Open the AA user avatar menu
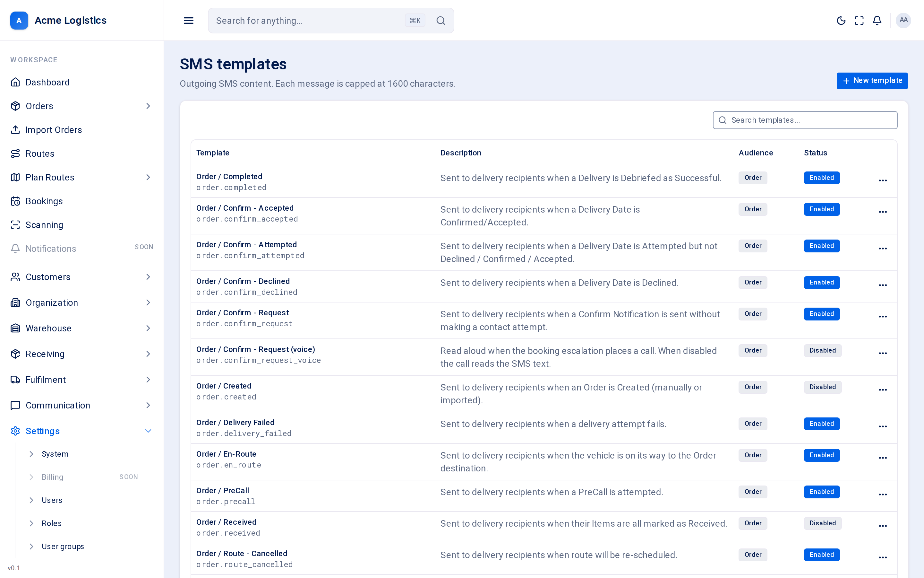924x578 pixels. pyautogui.click(x=903, y=20)
